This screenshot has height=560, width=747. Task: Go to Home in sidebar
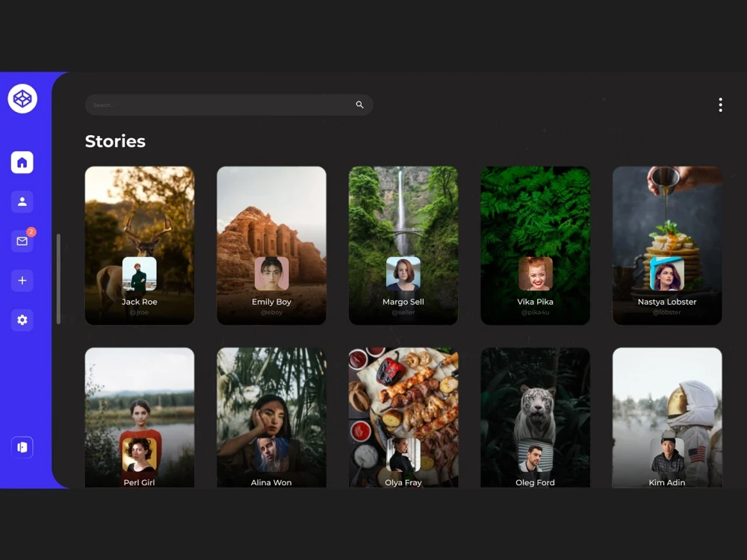(22, 162)
